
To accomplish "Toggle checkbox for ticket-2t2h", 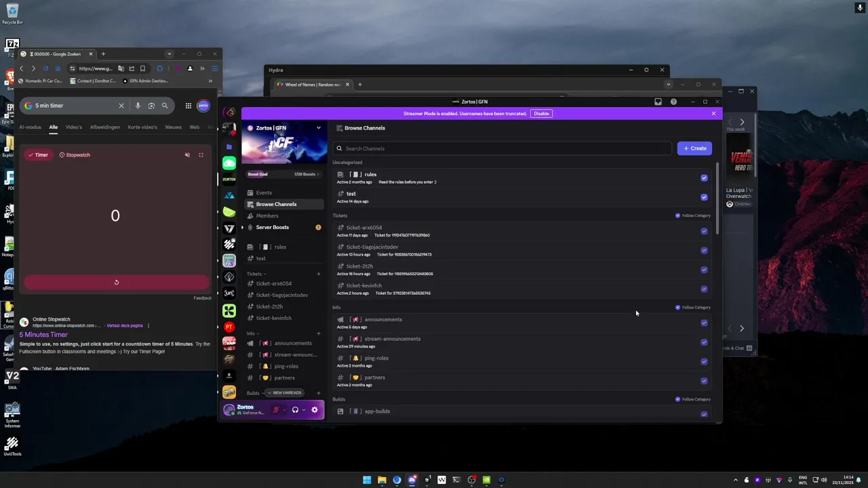I will (704, 270).
